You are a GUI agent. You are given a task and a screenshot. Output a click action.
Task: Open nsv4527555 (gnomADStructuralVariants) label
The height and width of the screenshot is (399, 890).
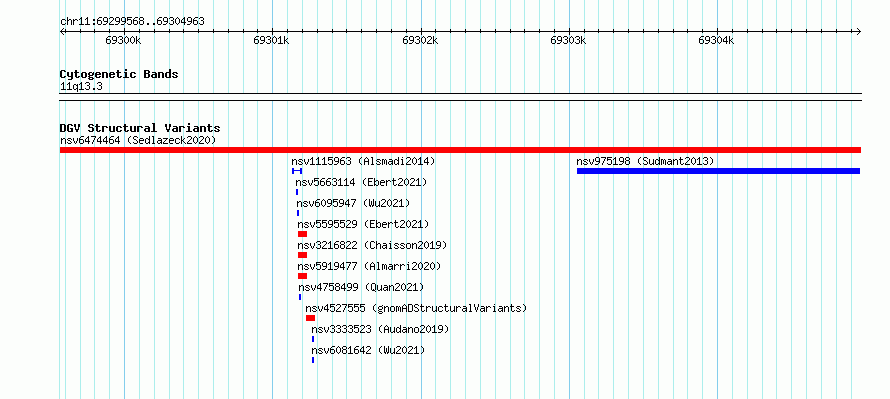click(417, 308)
